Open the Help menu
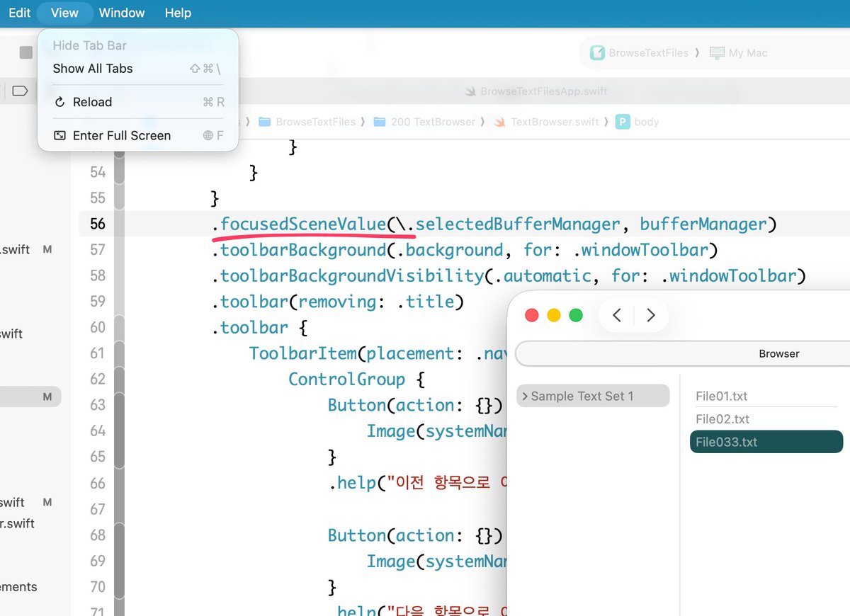The image size is (850, 616). coord(178,13)
